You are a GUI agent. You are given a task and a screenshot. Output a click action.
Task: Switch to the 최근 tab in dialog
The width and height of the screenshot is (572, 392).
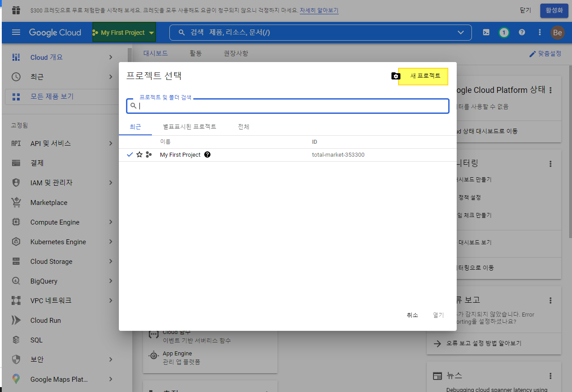135,127
